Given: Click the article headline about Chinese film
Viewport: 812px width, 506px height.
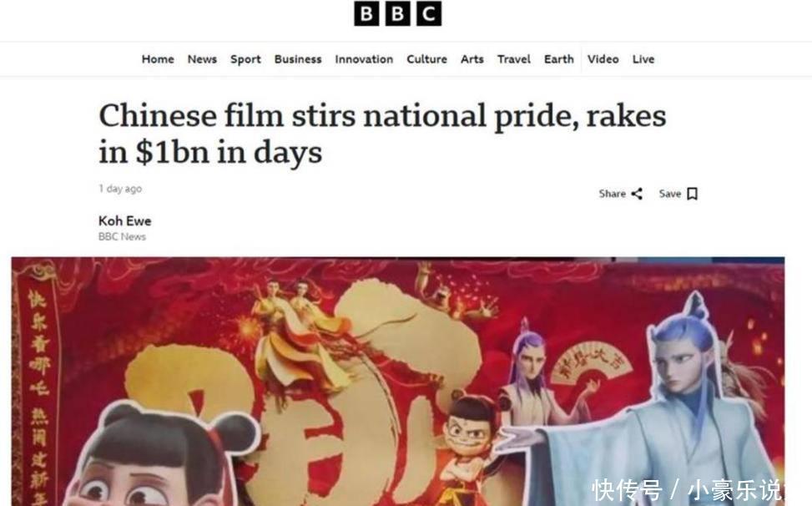Looking at the screenshot, I should (382, 133).
